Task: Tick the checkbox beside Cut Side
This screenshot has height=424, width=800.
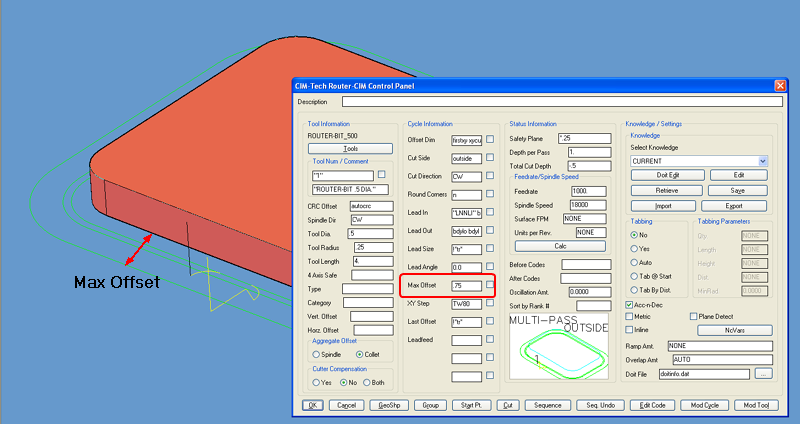Action: click(x=490, y=158)
